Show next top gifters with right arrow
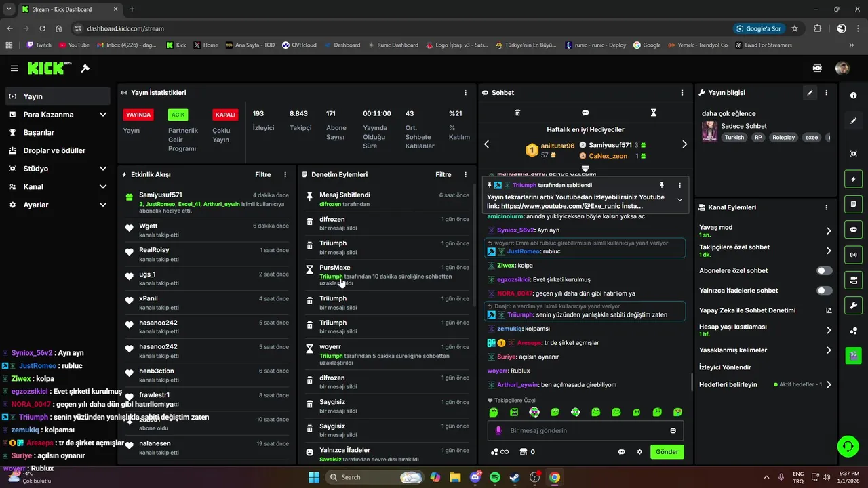This screenshot has width=868, height=488. [x=684, y=144]
